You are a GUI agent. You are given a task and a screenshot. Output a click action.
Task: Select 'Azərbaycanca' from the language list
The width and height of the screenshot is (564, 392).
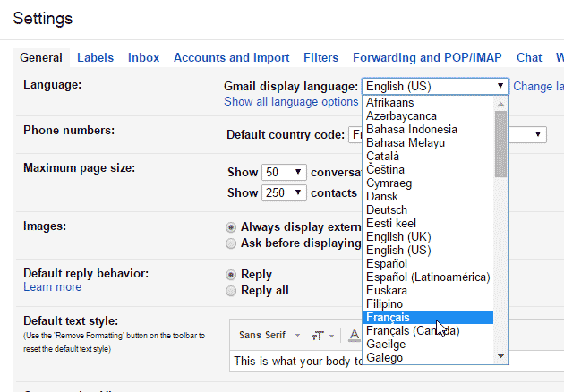[428, 116]
